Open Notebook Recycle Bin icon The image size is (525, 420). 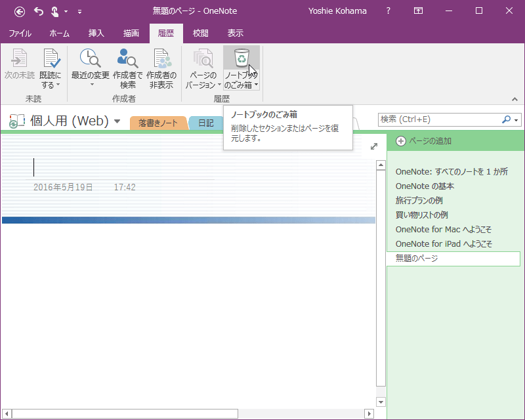(241, 60)
